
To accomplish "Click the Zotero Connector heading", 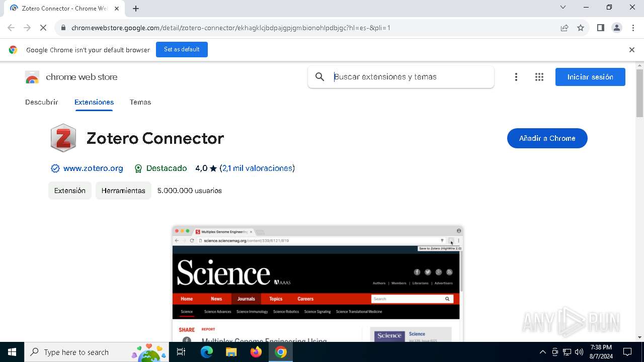I will (155, 138).
